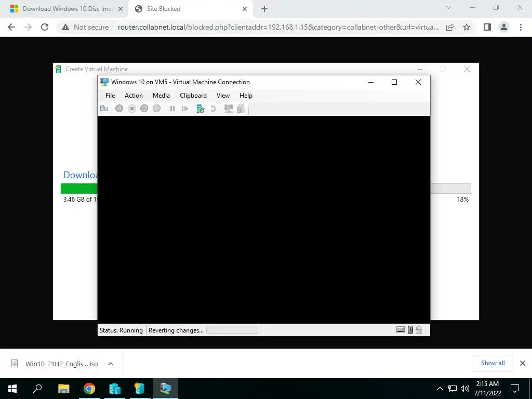Screen dimensions: 532x399
Task: Click the 18% progress label
Action: click(462, 199)
